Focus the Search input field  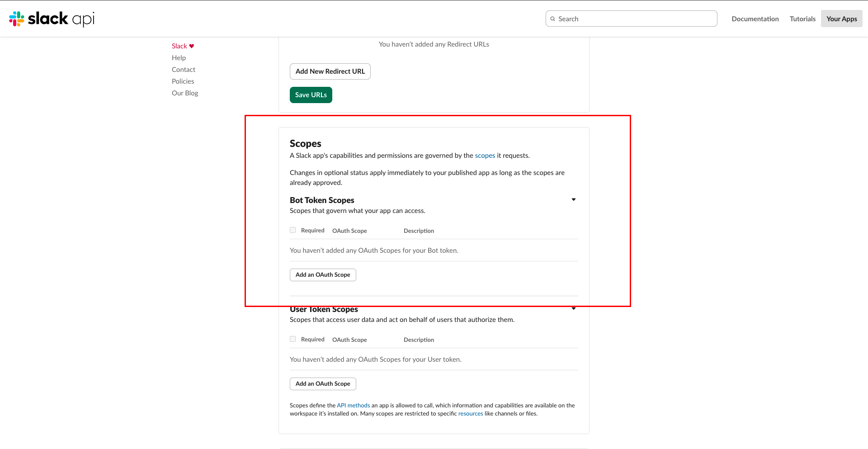click(x=631, y=19)
